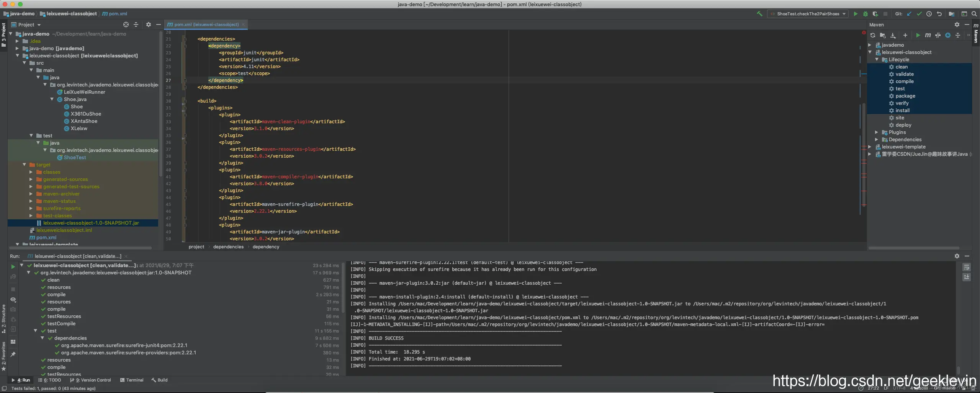The height and width of the screenshot is (393, 980).
Task: Click Scroll to End icon in console
Action: (x=967, y=277)
